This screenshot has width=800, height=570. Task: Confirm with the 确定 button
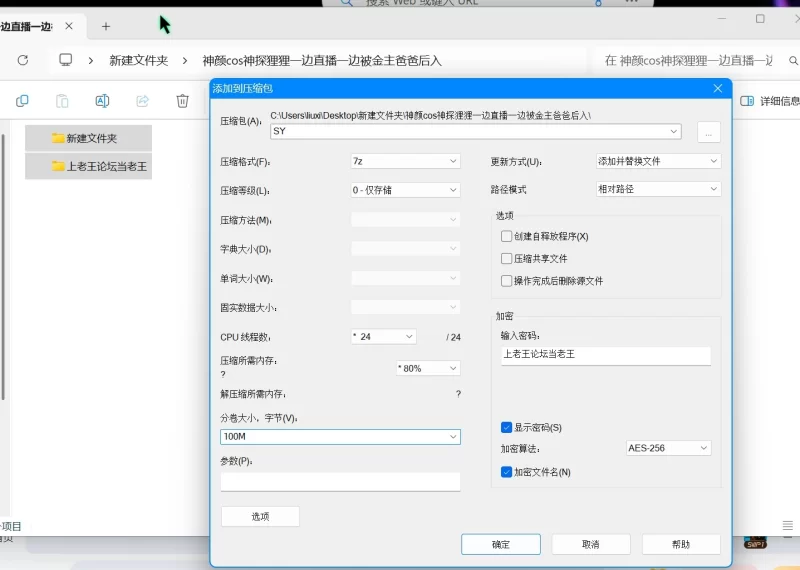click(501, 544)
